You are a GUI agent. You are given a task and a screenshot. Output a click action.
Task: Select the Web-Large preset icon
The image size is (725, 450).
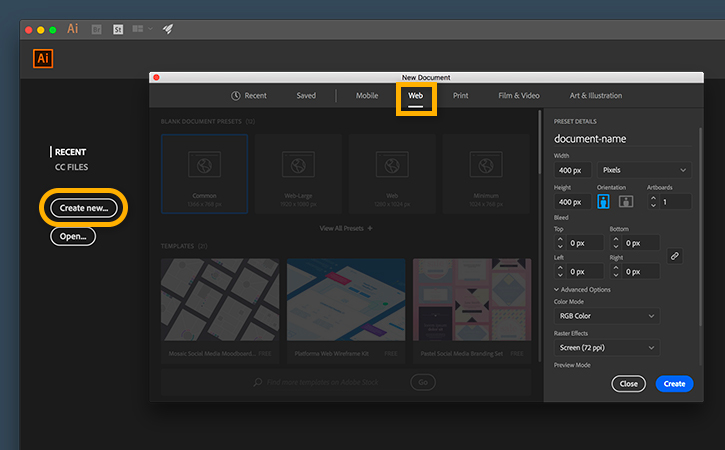(298, 164)
